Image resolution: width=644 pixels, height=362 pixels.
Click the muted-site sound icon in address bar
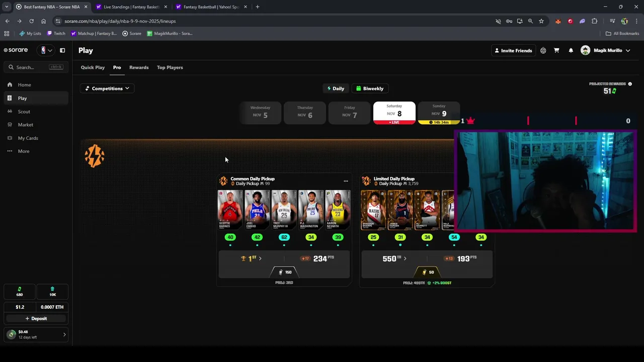coord(498,21)
